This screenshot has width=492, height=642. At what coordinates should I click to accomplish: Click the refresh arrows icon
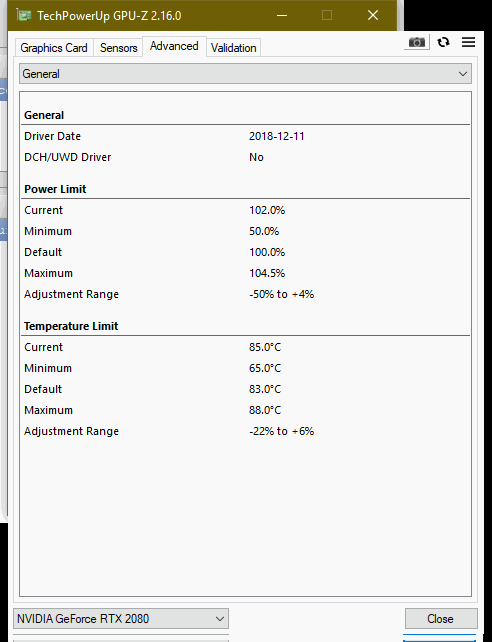(443, 42)
